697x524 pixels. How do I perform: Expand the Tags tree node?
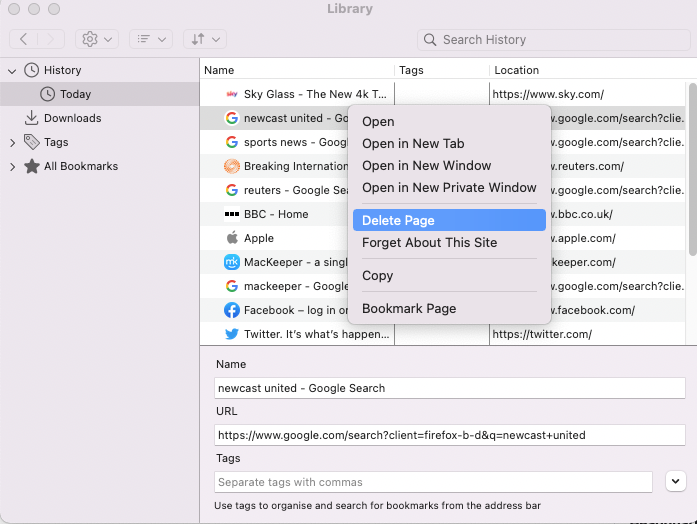coord(12,143)
